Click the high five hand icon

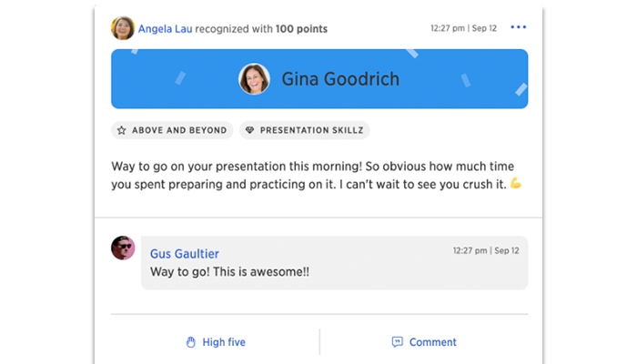point(191,342)
